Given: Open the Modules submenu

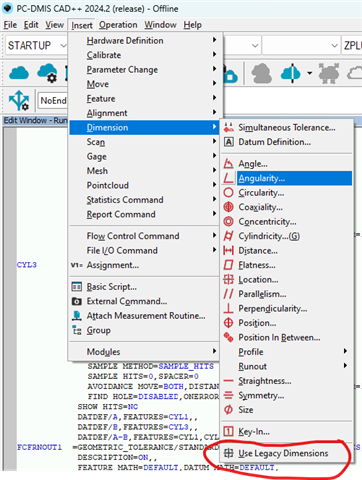Looking at the screenshot, I should pyautogui.click(x=145, y=352).
